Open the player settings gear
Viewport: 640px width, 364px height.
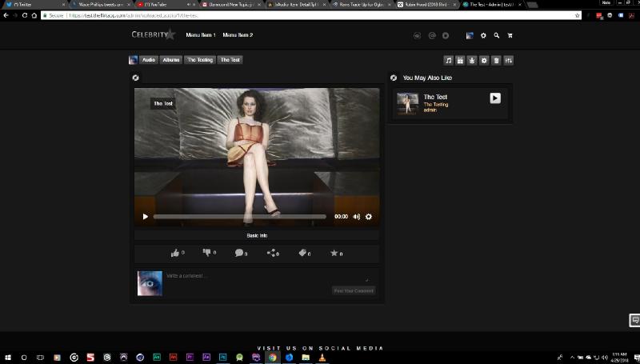coord(369,217)
